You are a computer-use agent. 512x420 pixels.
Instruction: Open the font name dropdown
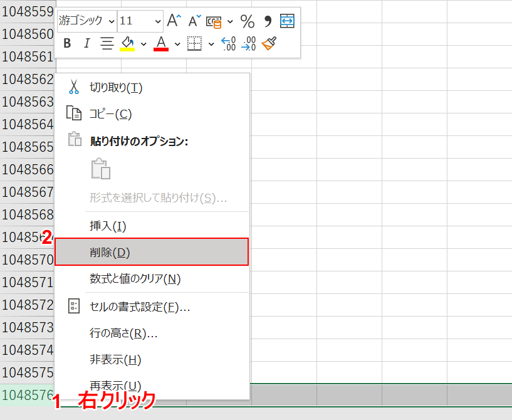click(x=112, y=21)
